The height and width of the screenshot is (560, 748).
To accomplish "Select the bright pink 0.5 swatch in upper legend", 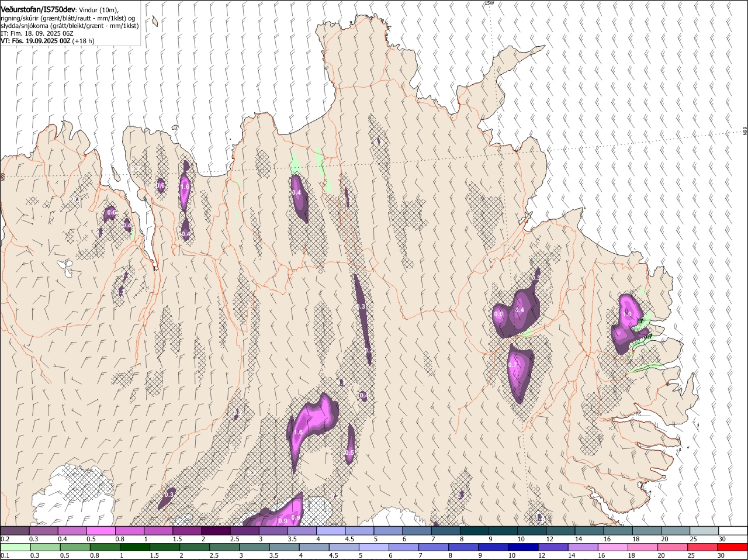I will (x=101, y=530).
